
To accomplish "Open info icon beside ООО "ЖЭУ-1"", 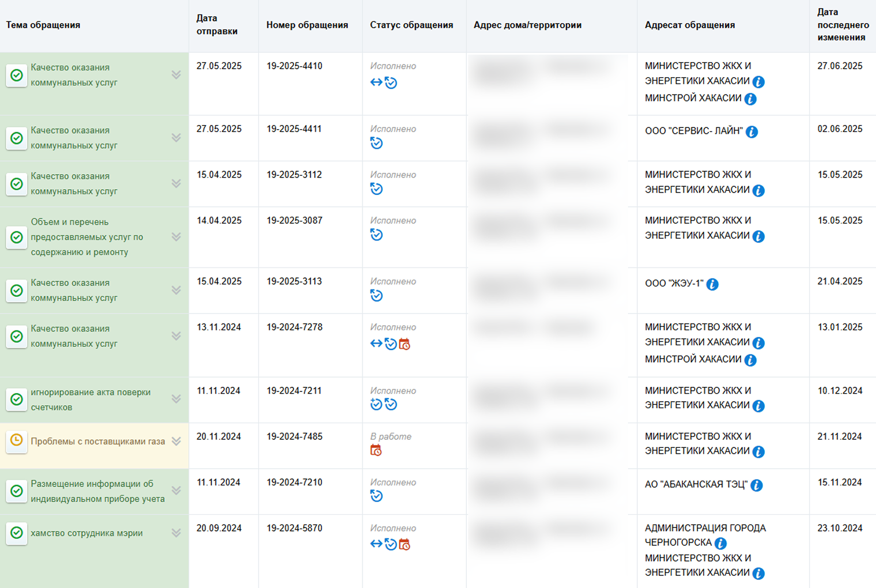I will (712, 284).
